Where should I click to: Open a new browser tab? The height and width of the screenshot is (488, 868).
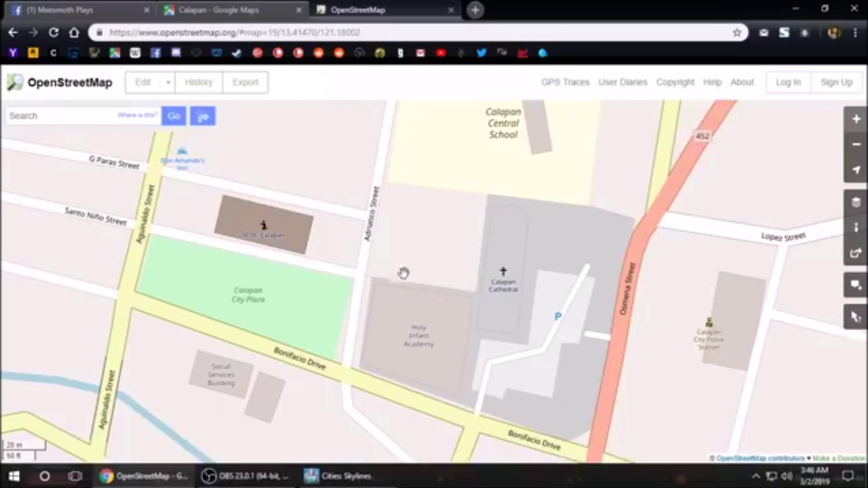coord(475,10)
